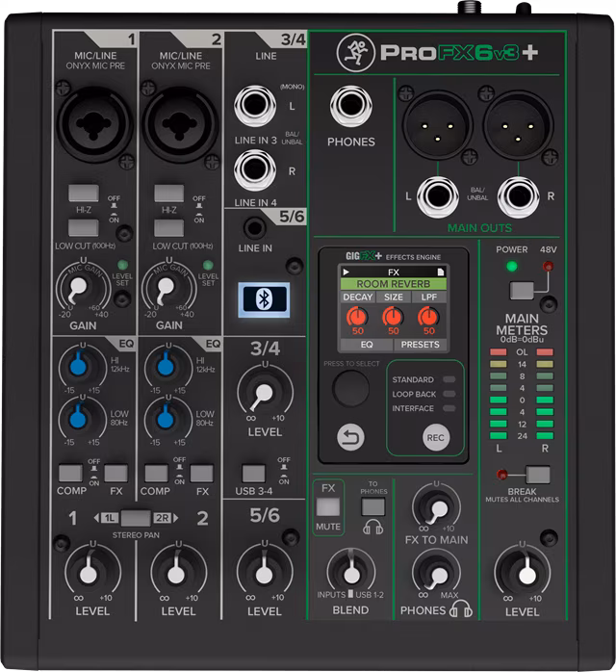Toggle channel 1 HI-Z switch
The image size is (616, 672).
point(83,193)
